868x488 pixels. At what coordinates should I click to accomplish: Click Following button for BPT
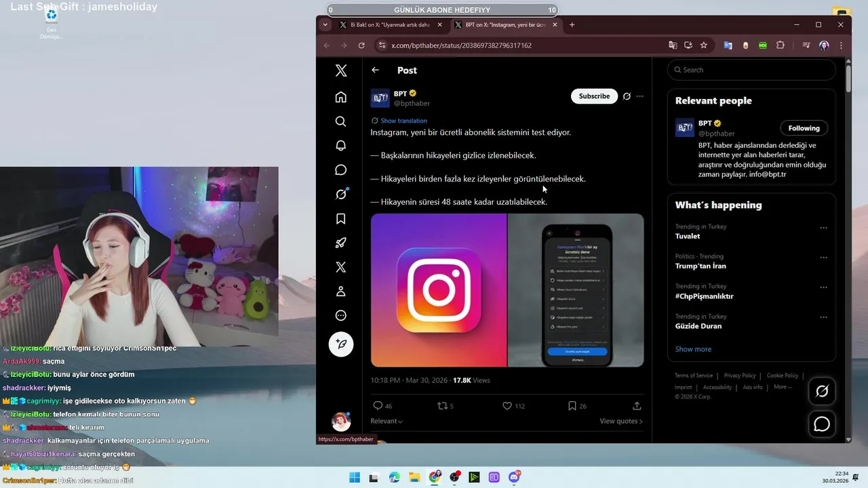[x=804, y=128]
